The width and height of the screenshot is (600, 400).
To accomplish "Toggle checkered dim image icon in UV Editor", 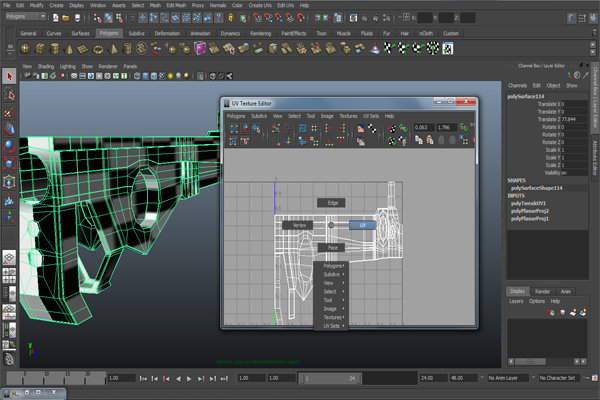I will pyautogui.click(x=372, y=129).
